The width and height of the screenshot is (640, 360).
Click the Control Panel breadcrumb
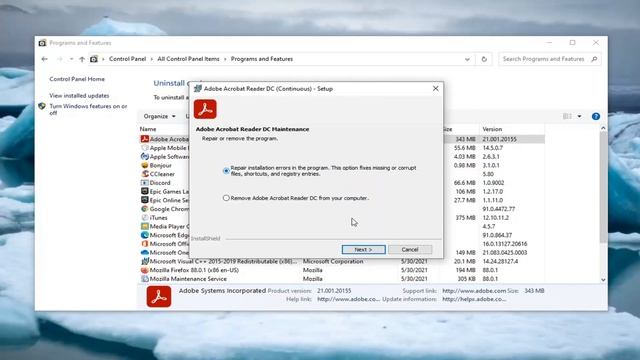click(127, 59)
